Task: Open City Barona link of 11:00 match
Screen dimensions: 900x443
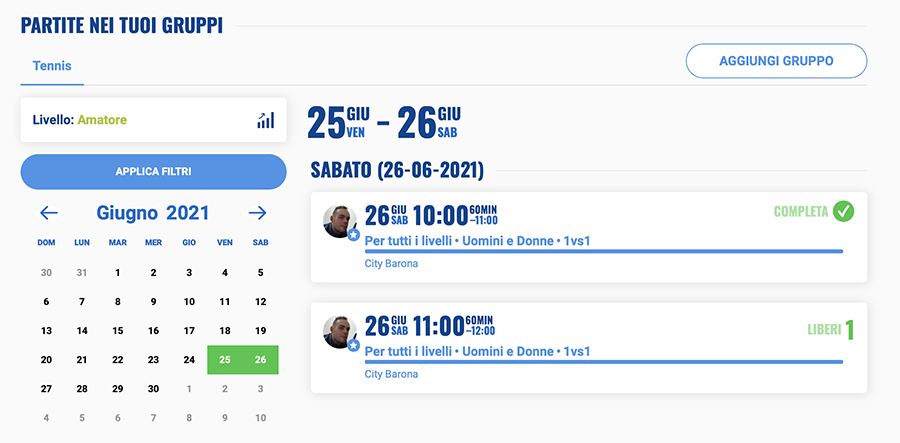Action: point(391,375)
